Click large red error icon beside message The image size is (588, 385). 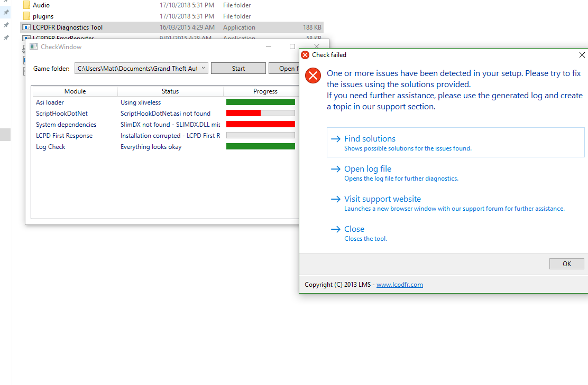tap(313, 76)
